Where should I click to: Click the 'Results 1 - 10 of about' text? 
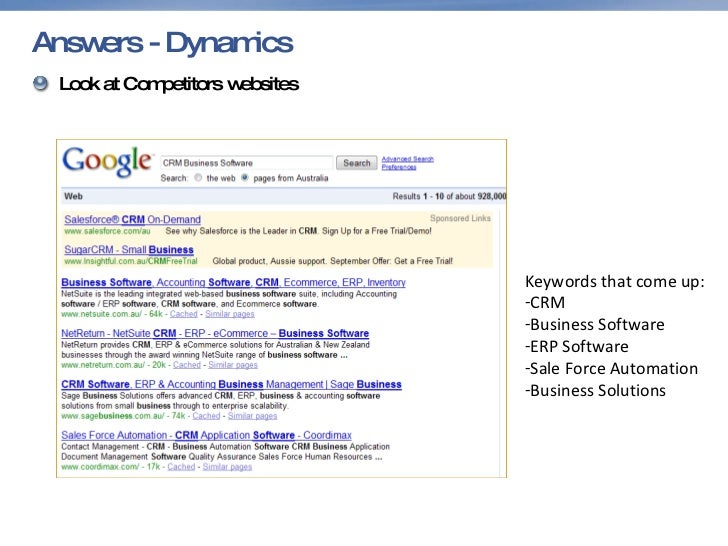(x=434, y=196)
